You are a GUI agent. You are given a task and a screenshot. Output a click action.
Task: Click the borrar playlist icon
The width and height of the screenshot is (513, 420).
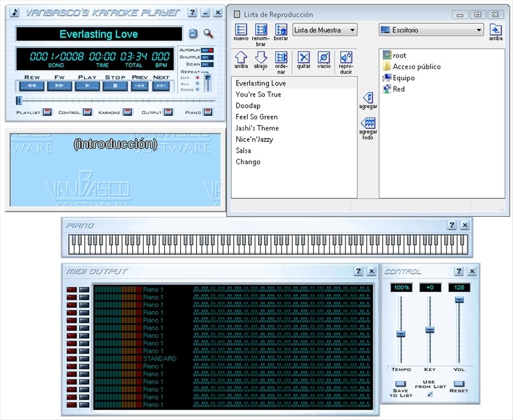click(281, 30)
